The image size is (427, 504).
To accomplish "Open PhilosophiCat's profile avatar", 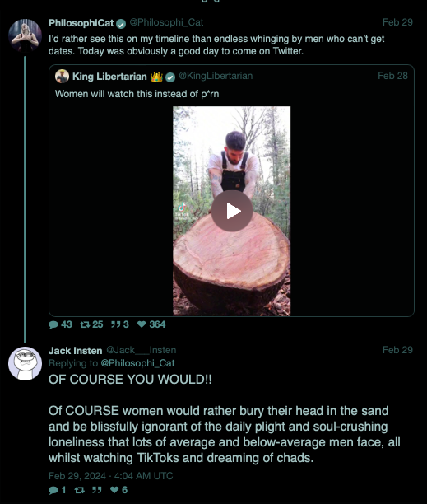I will 25,35.
